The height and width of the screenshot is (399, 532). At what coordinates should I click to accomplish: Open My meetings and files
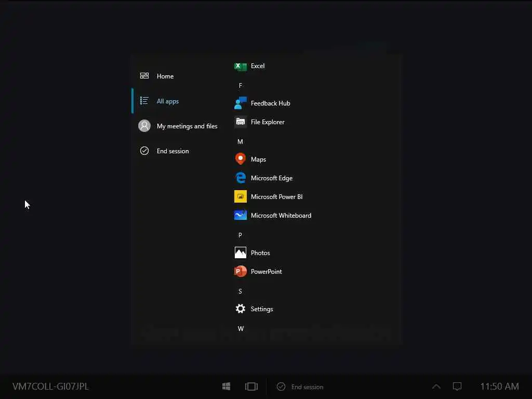coord(177,126)
